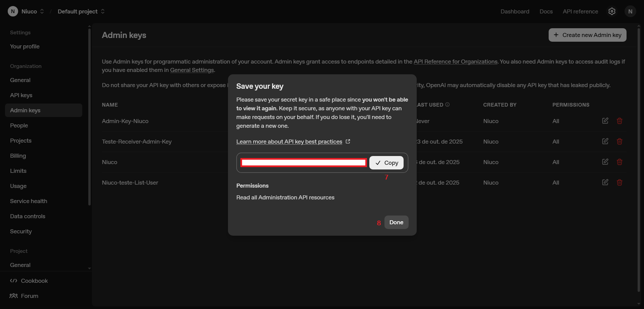Click Done to close the dialog
The height and width of the screenshot is (309, 644).
[396, 222]
